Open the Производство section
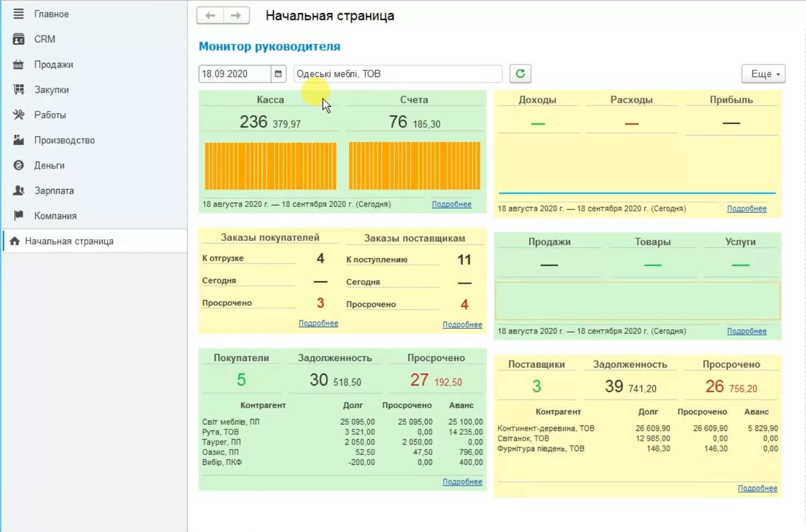 point(64,140)
